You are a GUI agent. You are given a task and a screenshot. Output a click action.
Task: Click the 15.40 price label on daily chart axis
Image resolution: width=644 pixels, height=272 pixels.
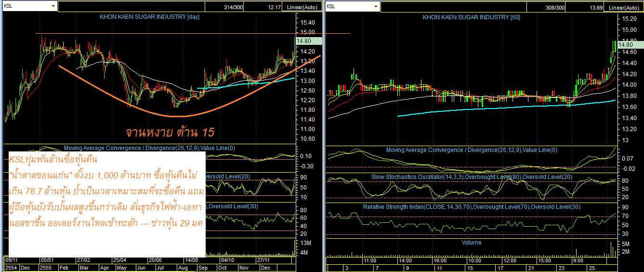click(308, 23)
